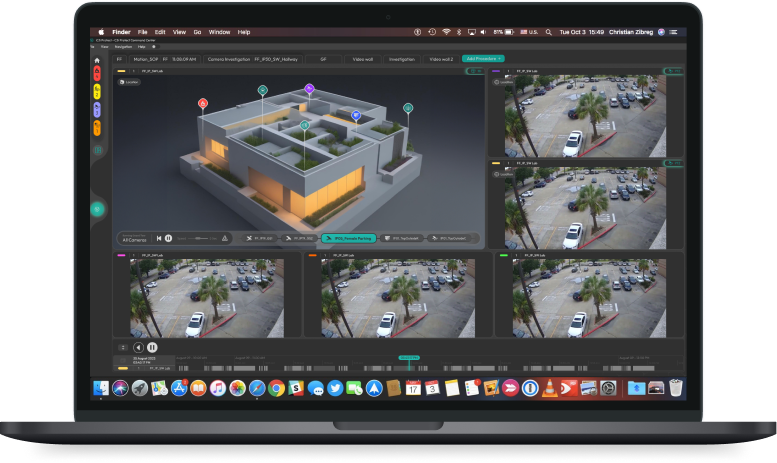Open Chrome from the macOS dock
777x463 pixels.
275,388
